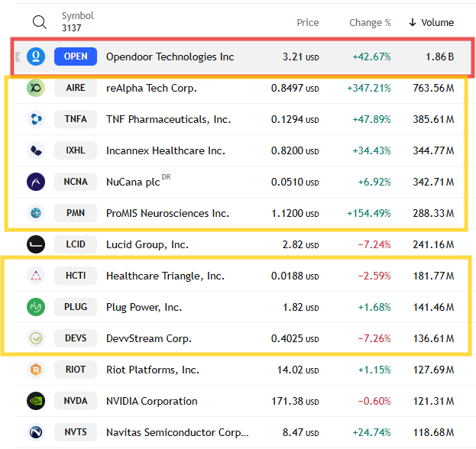Click the reAlpha Tech logo icon
476x449 pixels.
[36, 88]
